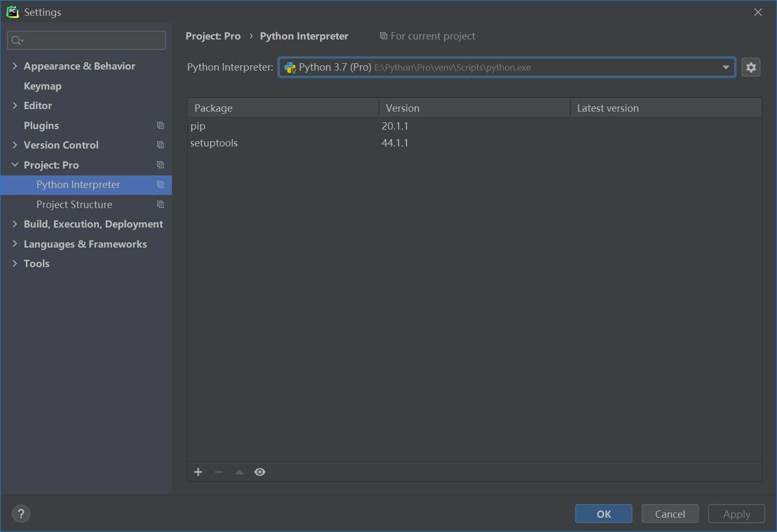Screen dimensions: 777x532
Task: Click the search magnifier icon
Action: 17,41
